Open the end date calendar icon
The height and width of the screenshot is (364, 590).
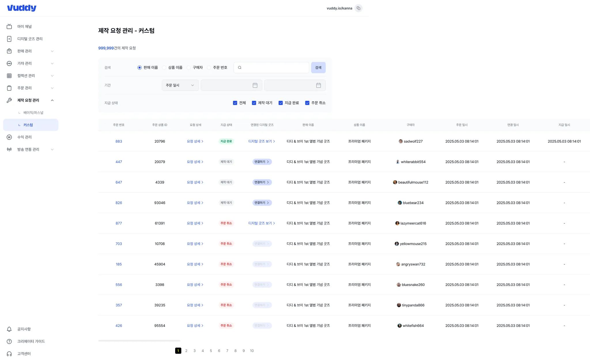coord(318,85)
